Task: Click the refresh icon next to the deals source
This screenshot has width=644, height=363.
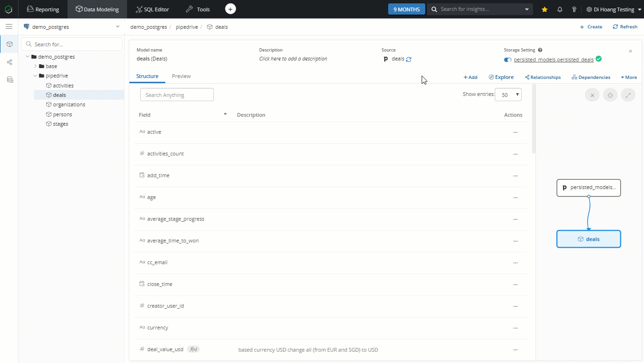Action: coord(409,60)
